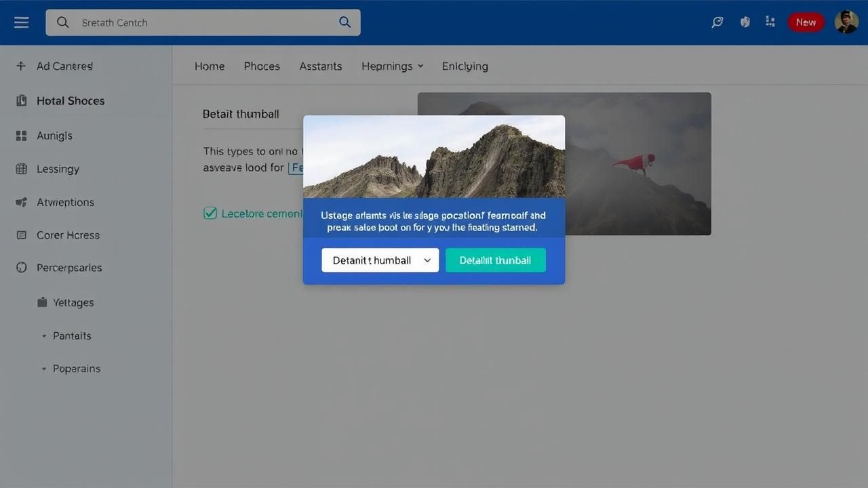Click the Lessingy globe icon

coord(21,169)
